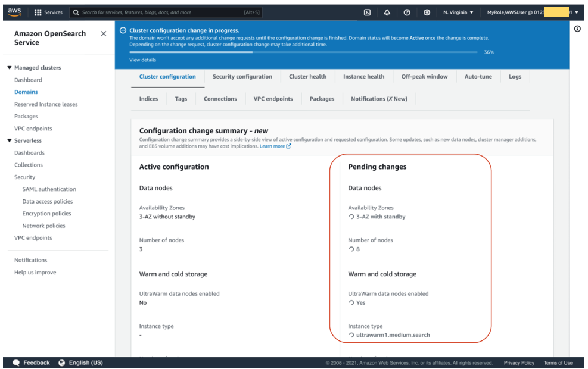Open the N. Virginia region dropdown
Viewport: 588px width, 369px height.
(458, 12)
